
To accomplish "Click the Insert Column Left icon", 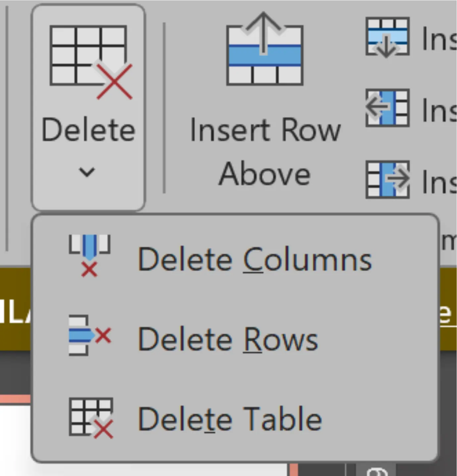I will pos(387,108).
